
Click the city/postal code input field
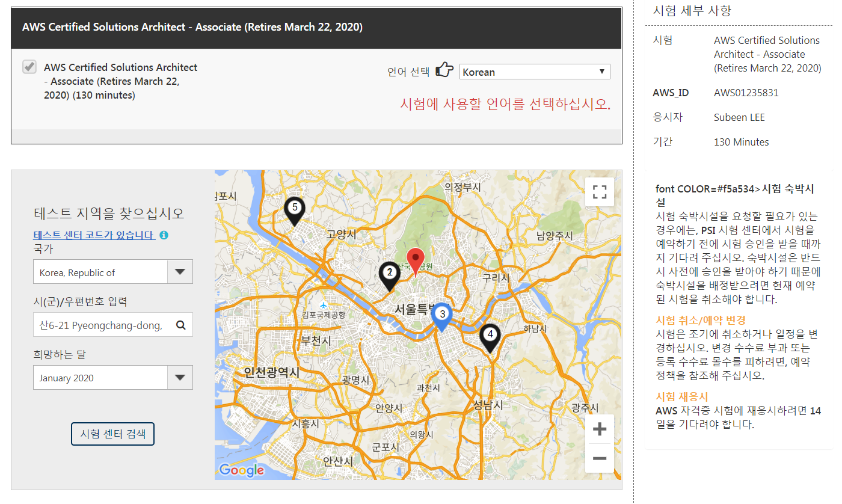pyautogui.click(x=113, y=325)
